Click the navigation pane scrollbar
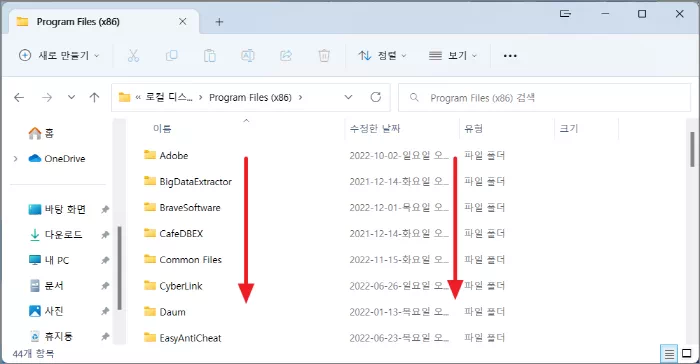Viewport: 700px width, 364px height. 120,268
